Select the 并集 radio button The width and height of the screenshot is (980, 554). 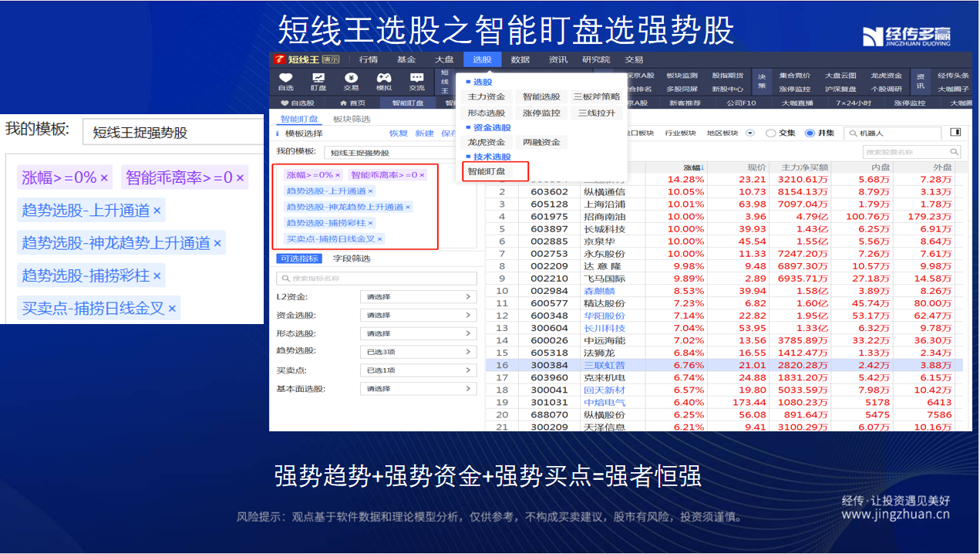810,133
